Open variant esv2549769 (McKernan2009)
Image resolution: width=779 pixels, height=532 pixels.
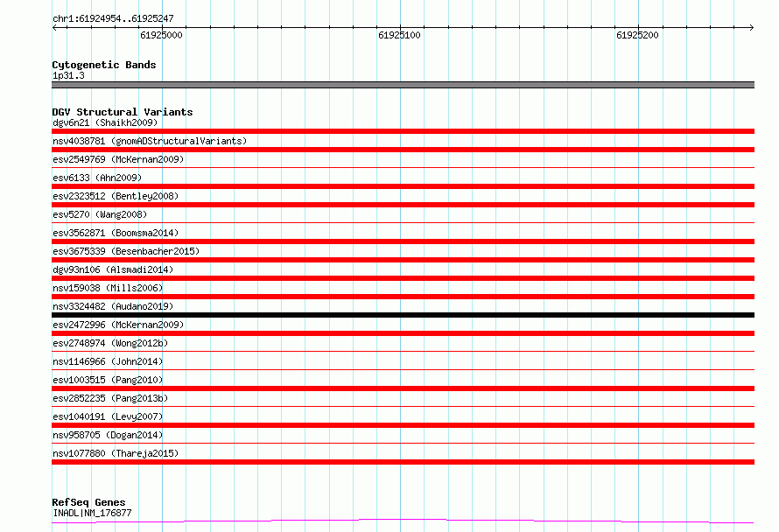118,159
